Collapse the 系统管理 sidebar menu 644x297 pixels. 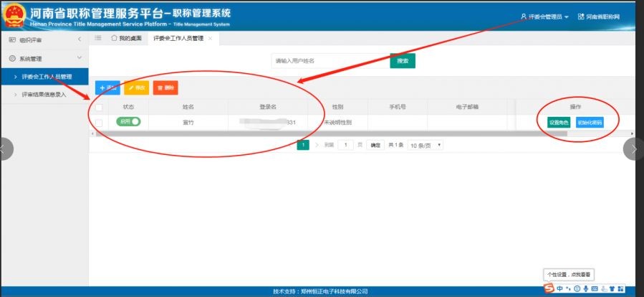44,59
